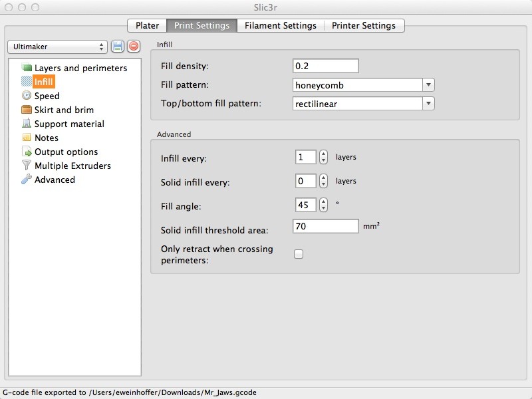Toggle Only retract when crossing perimeters
532x399 pixels.
coord(299,254)
